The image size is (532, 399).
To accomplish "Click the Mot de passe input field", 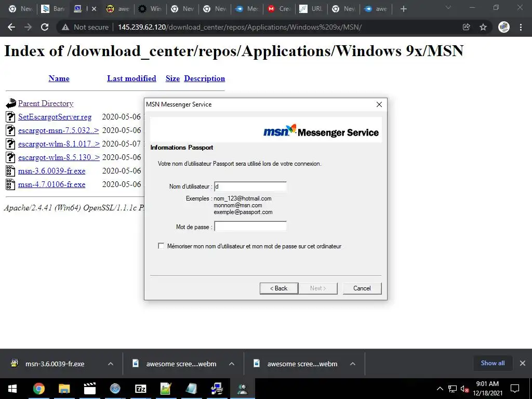I will (250, 227).
